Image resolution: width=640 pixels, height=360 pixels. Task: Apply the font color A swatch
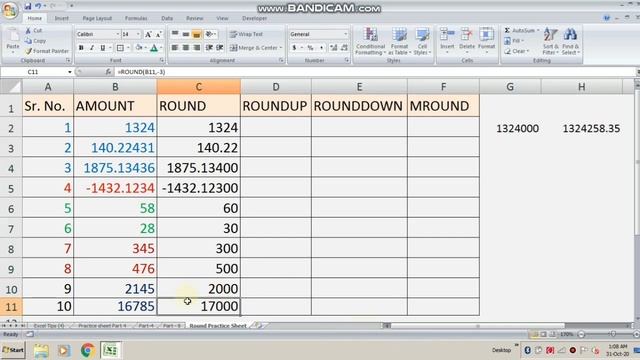pyautogui.click(x=154, y=48)
